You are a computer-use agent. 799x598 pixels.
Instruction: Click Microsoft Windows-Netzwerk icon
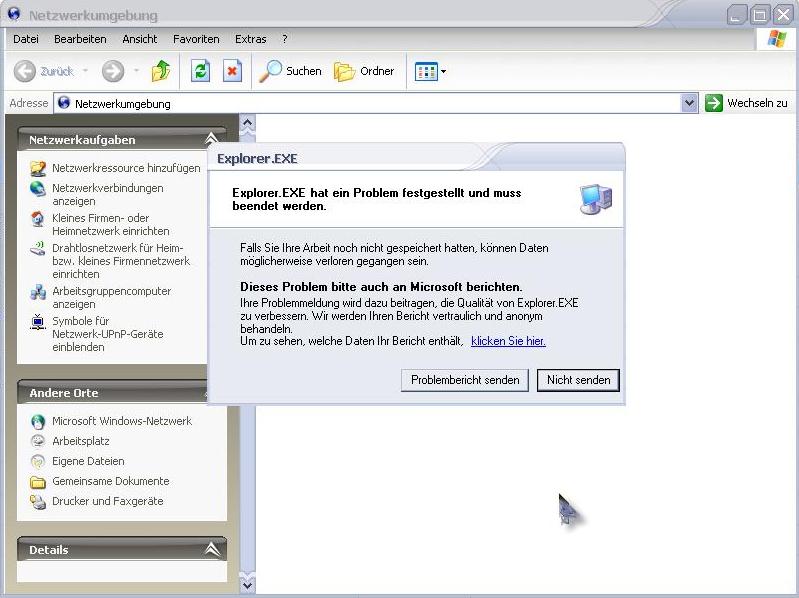pyautogui.click(x=38, y=422)
